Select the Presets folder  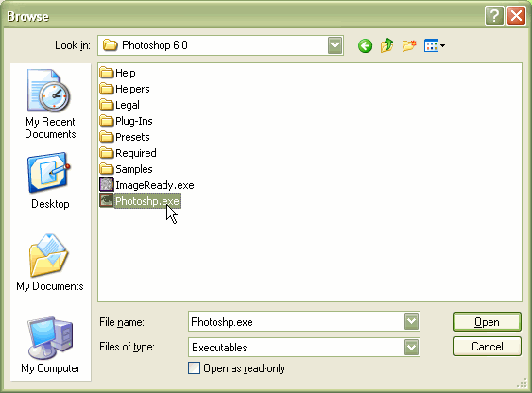125,137
